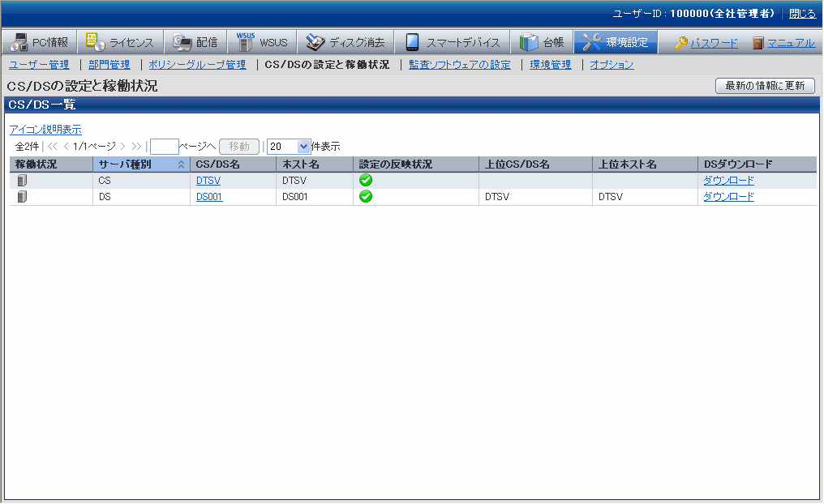Click ダウンロード link in DTSV row
Image resolution: width=824 pixels, height=504 pixels.
[728, 181]
